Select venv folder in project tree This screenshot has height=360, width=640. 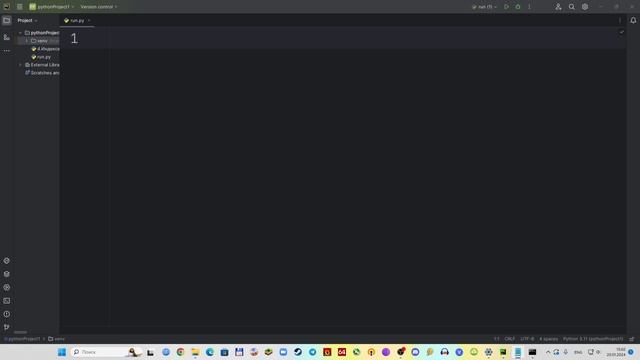pos(39,41)
